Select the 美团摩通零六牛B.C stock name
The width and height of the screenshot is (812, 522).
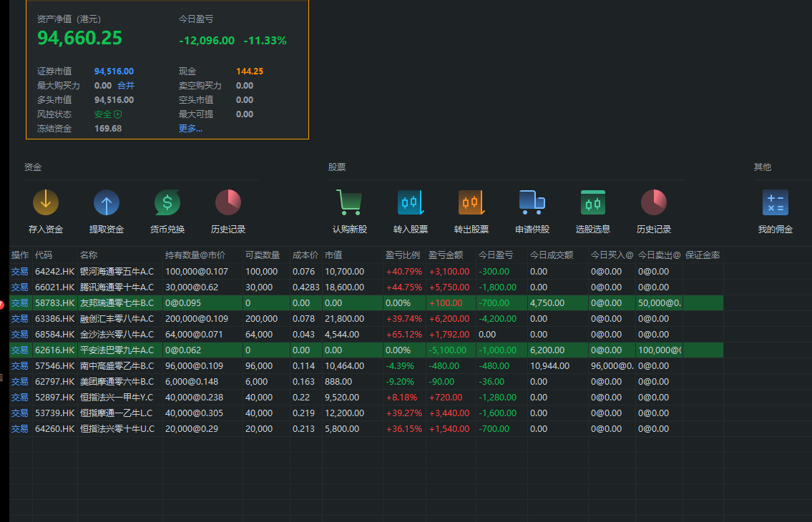pos(117,382)
